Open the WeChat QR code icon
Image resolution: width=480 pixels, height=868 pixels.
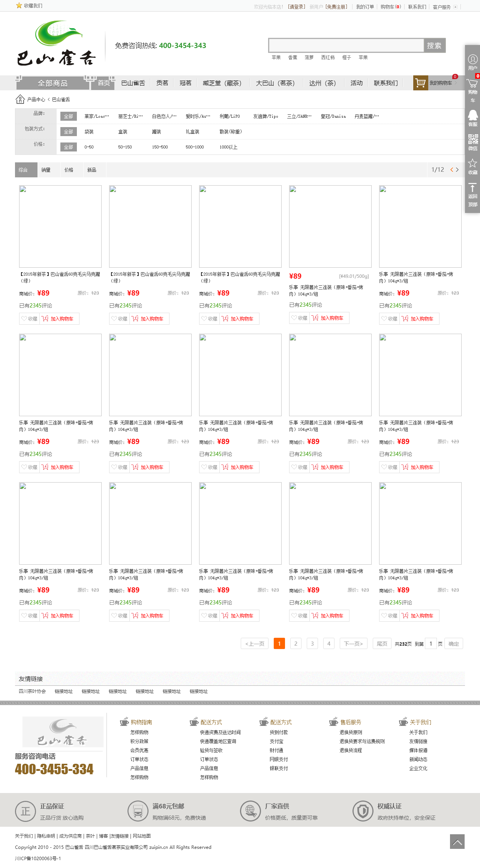(472, 139)
